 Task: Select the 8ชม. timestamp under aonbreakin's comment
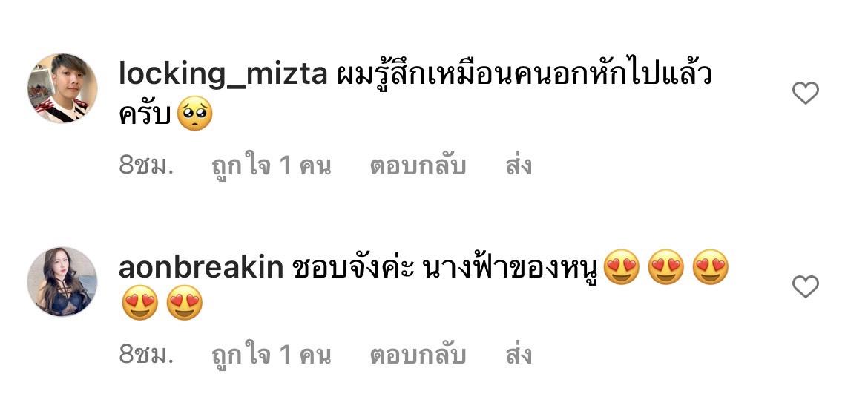tap(147, 355)
